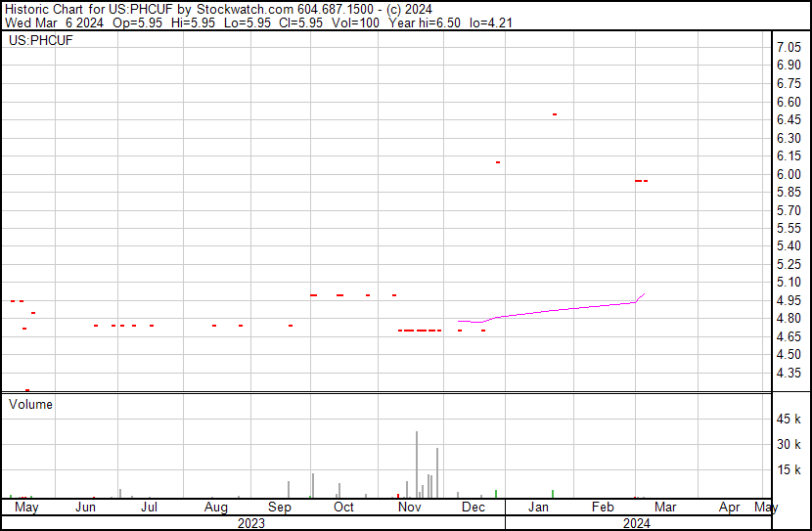The height and width of the screenshot is (531, 812).
Task: Click the 'Lo=5.95' value in header
Action: click(247, 22)
